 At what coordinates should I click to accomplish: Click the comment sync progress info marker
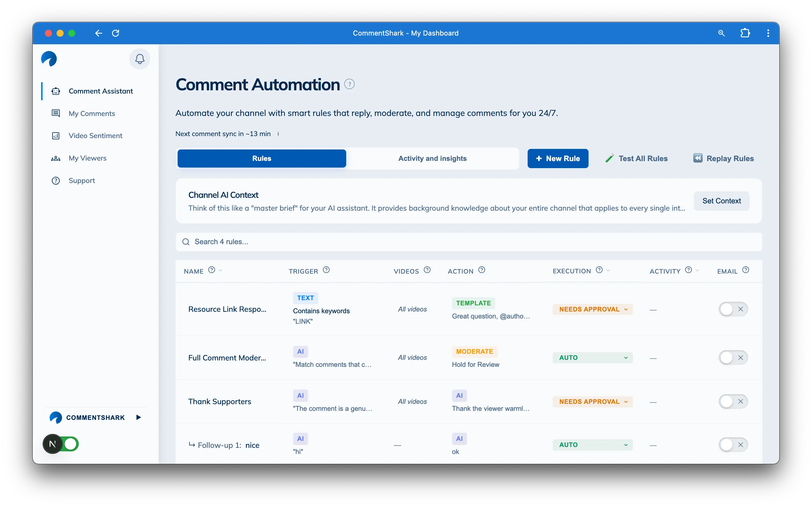coord(278,133)
